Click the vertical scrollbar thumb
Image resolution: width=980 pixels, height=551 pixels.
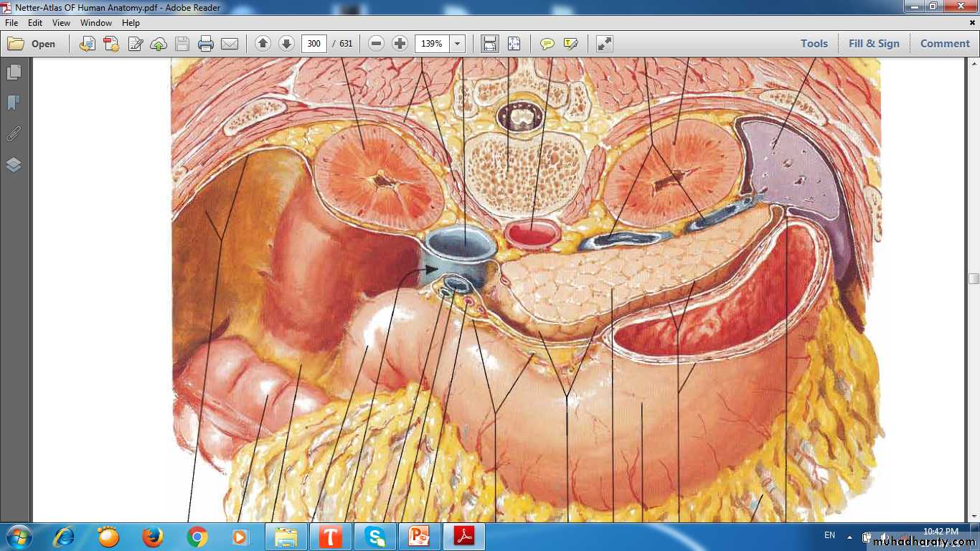[974, 278]
